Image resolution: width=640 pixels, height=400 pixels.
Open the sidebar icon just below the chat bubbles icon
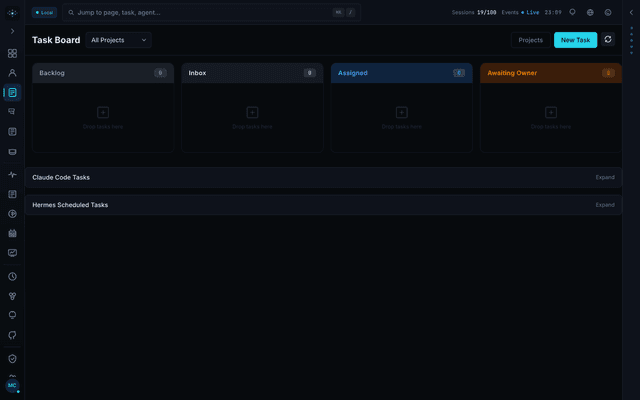click(12, 131)
